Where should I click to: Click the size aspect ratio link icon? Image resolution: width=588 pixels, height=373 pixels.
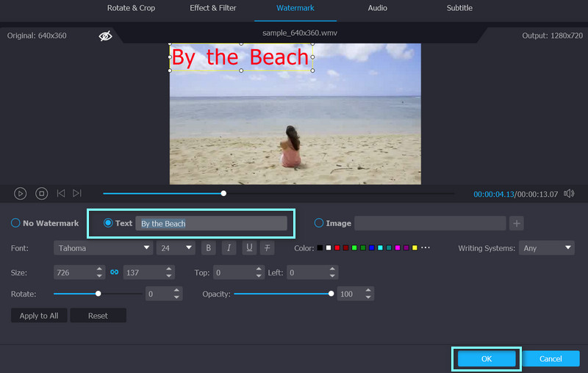point(114,272)
